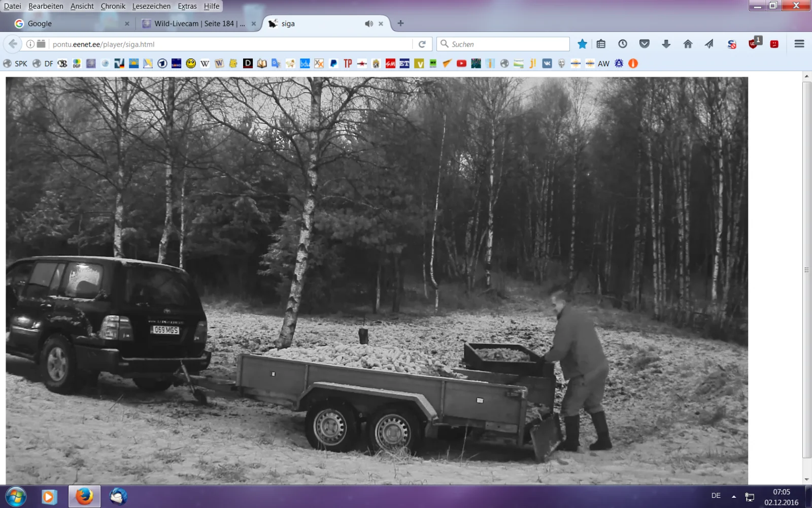The image size is (812, 508).
Task: Click the uBlock Origin shield icon
Action: click(753, 44)
